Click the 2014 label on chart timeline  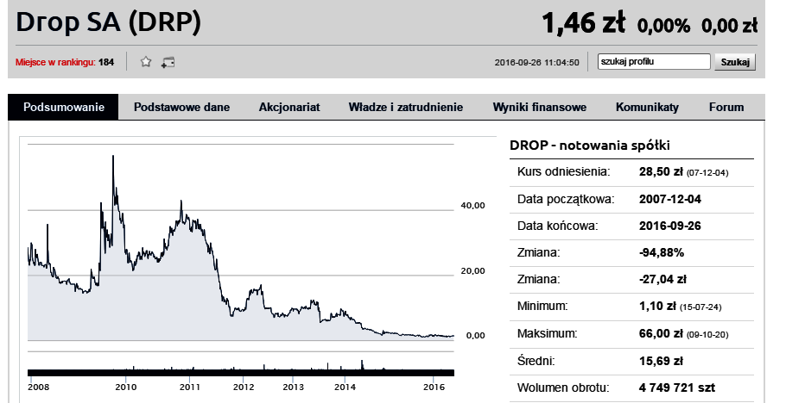(345, 387)
